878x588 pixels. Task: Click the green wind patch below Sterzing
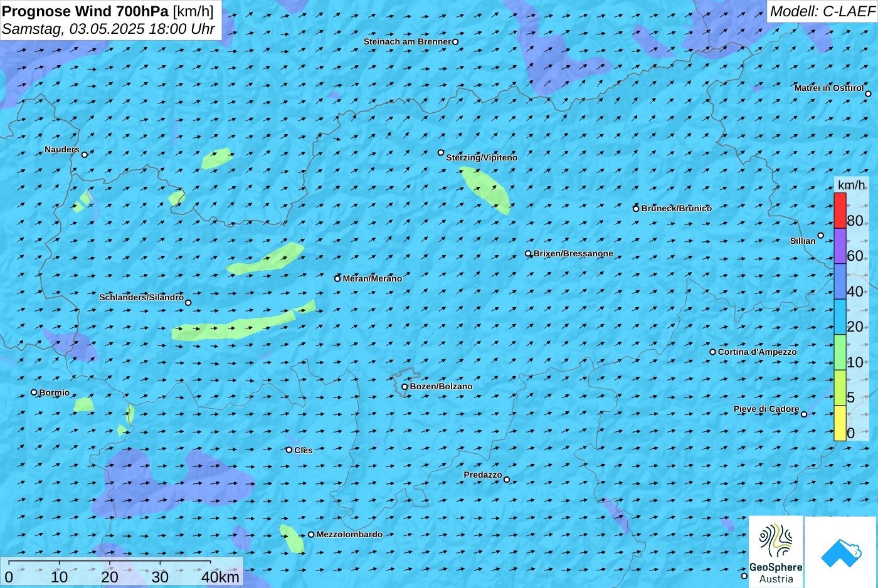coord(486,190)
